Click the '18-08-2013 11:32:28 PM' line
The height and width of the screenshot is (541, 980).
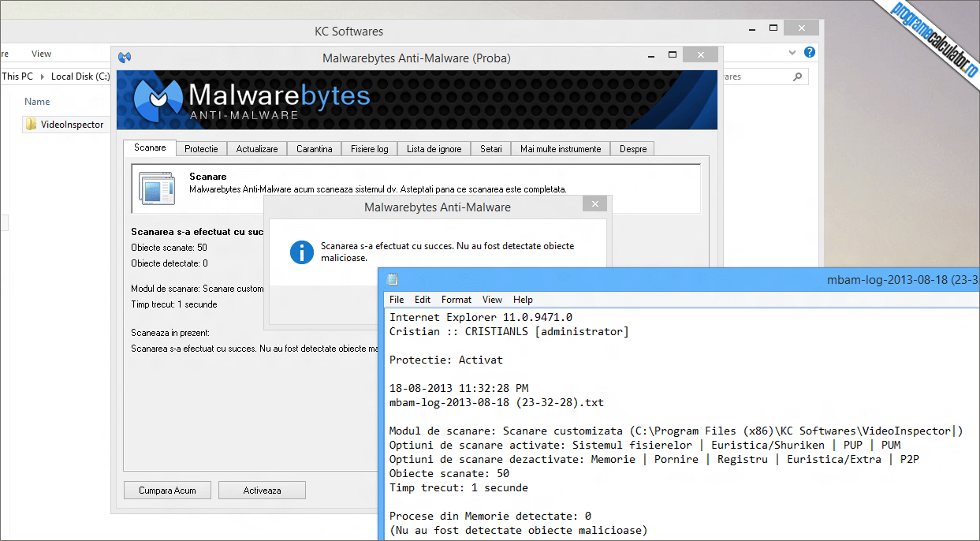(x=459, y=388)
